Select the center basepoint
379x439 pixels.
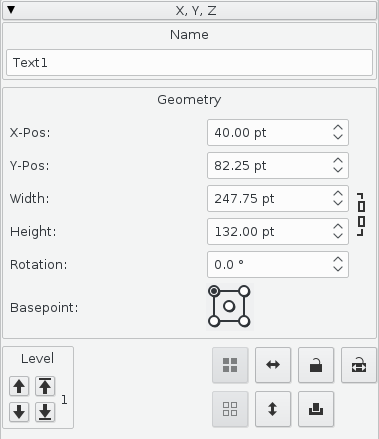(229, 306)
